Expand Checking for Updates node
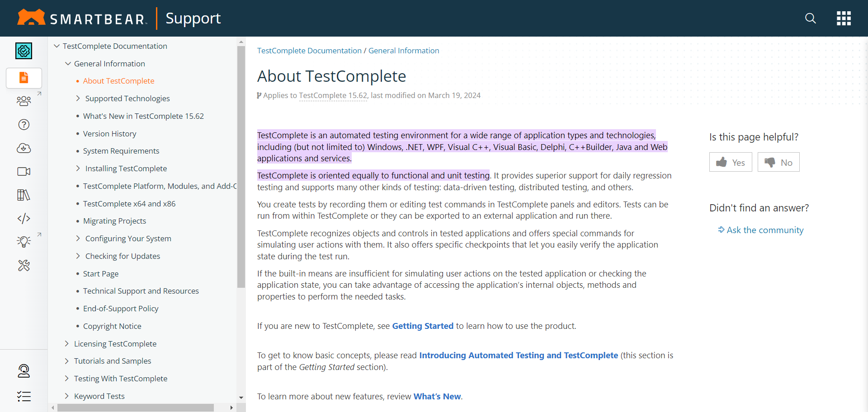Viewport: 868px width, 412px height. (x=78, y=256)
